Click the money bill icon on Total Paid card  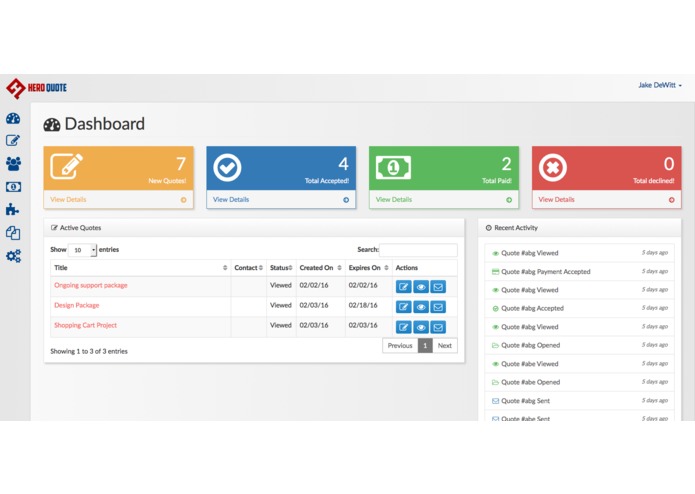393,167
